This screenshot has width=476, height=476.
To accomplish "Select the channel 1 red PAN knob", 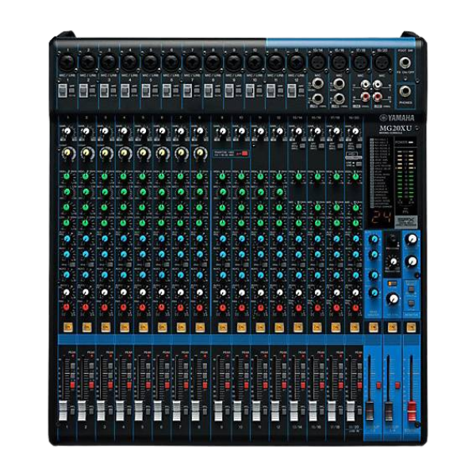I will pyautogui.click(x=67, y=308).
